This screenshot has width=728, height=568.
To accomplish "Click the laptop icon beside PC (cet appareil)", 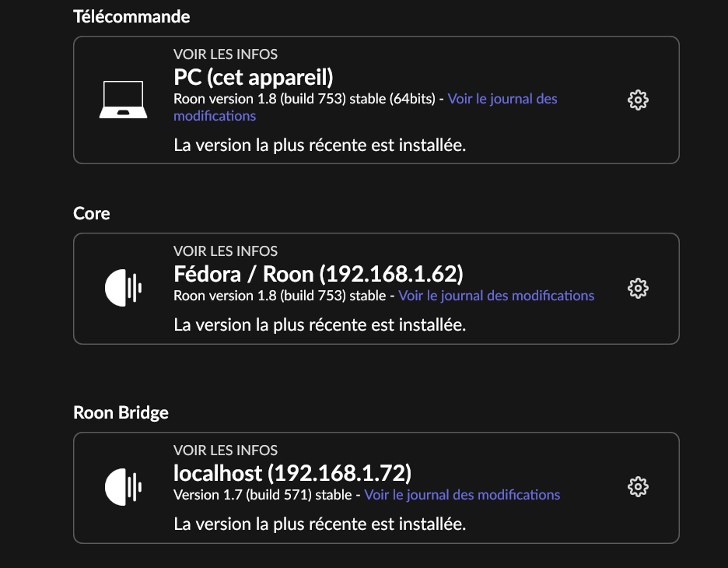I will 123,100.
